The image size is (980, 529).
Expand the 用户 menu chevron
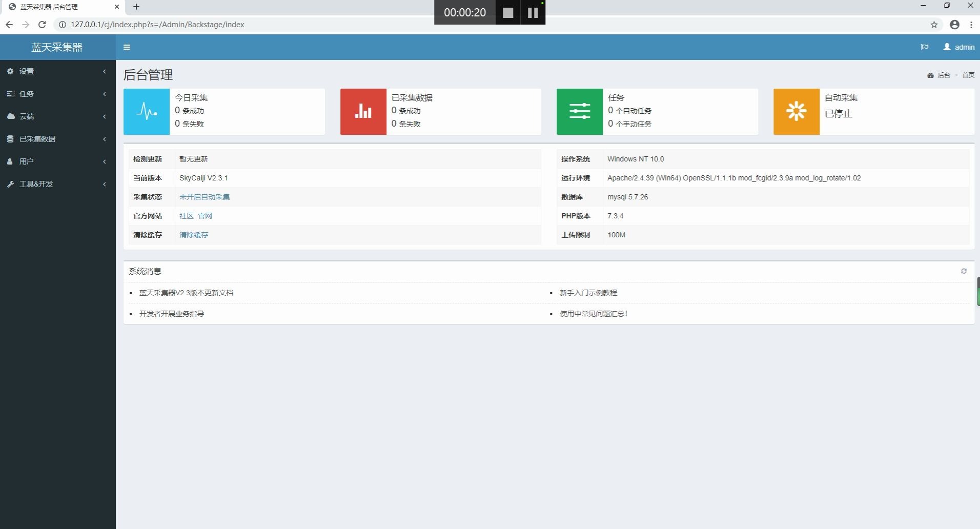point(105,161)
